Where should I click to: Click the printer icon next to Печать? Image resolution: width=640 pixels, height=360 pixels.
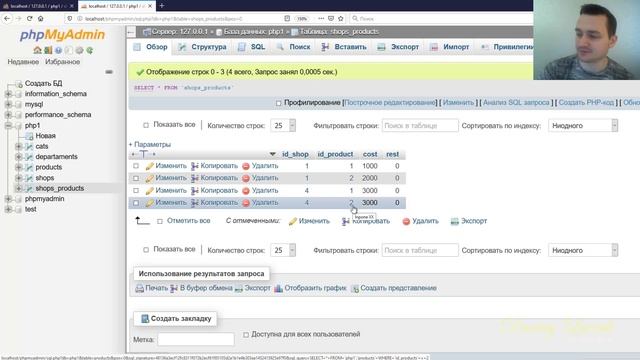tap(139, 289)
